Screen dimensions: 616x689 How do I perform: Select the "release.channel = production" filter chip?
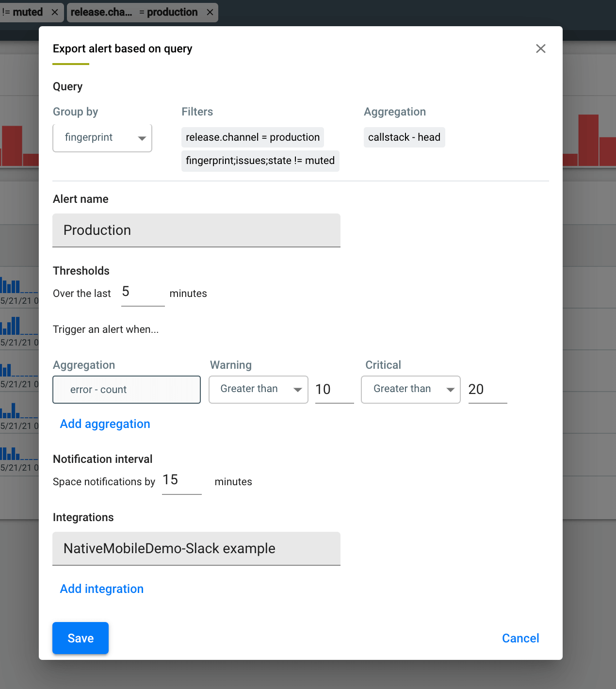[252, 137]
